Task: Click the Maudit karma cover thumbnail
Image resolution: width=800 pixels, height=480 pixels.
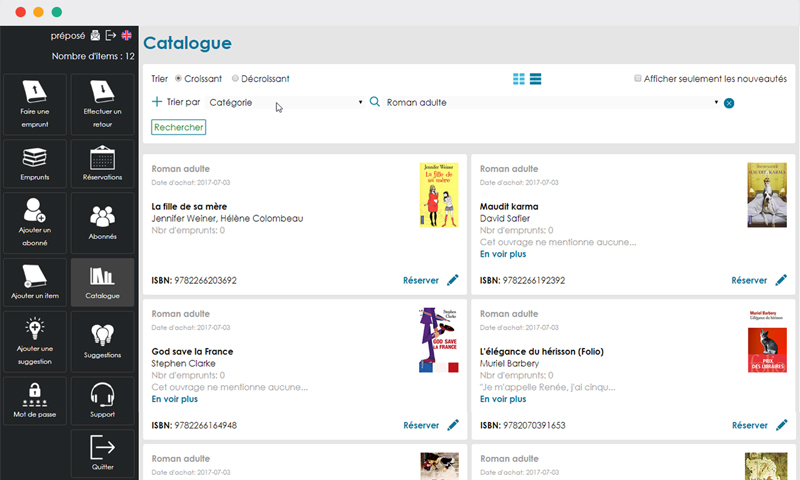Action: pyautogui.click(x=767, y=195)
